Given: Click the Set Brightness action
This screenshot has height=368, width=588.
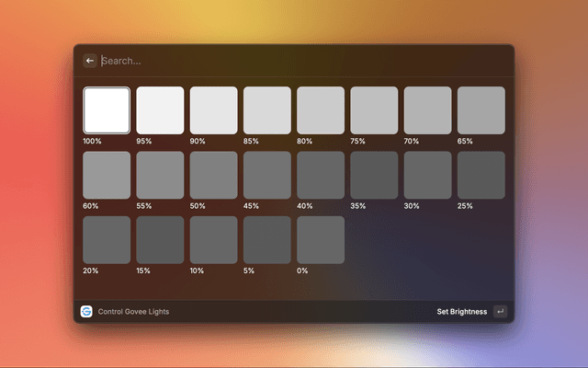Looking at the screenshot, I should (x=461, y=312).
